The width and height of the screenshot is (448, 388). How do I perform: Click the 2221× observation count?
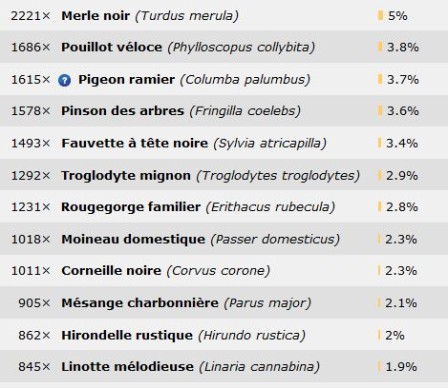point(30,16)
